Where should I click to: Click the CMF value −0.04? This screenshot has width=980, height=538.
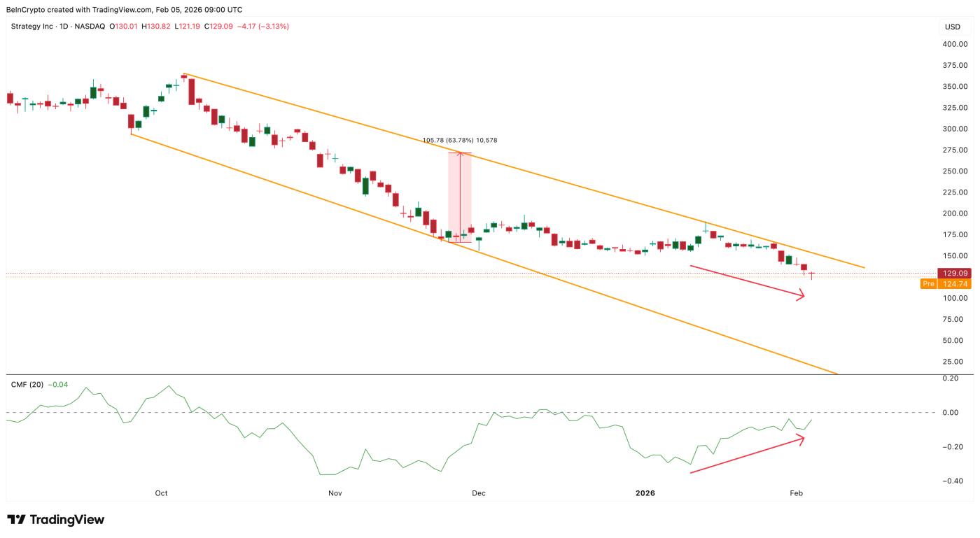(57, 384)
